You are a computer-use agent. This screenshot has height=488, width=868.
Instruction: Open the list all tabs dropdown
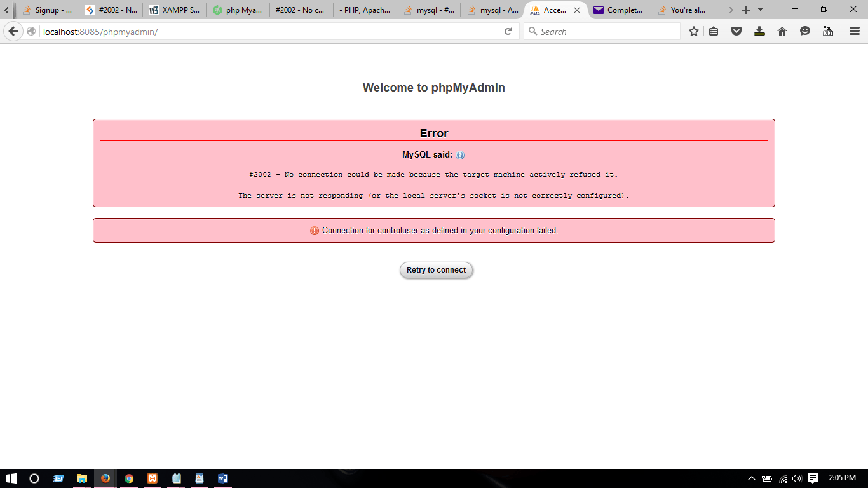click(x=761, y=10)
